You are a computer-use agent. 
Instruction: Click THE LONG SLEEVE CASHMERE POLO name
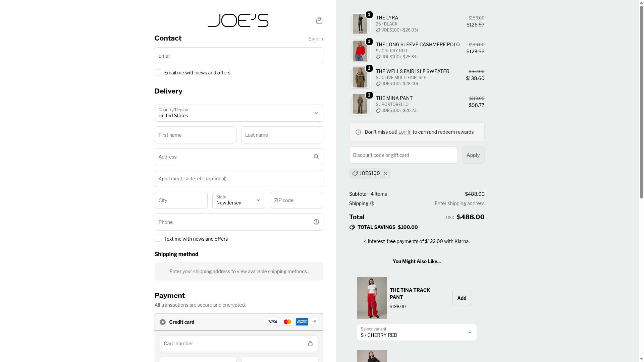pos(418,45)
